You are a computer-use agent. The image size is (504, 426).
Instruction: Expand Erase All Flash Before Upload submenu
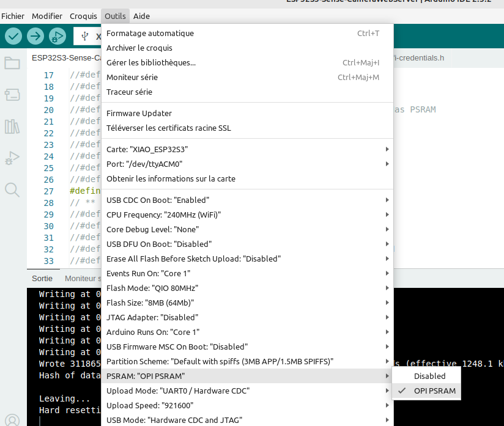(x=247, y=259)
